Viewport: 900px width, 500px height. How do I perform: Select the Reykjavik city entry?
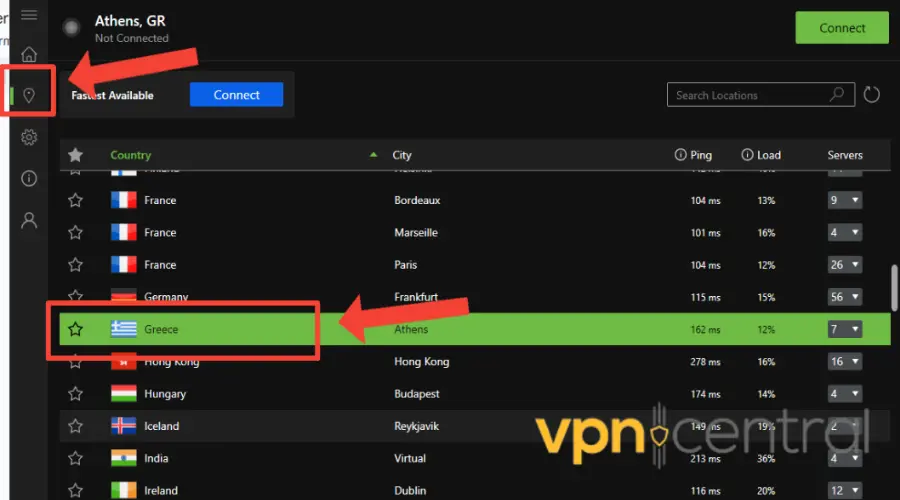[x=417, y=426]
